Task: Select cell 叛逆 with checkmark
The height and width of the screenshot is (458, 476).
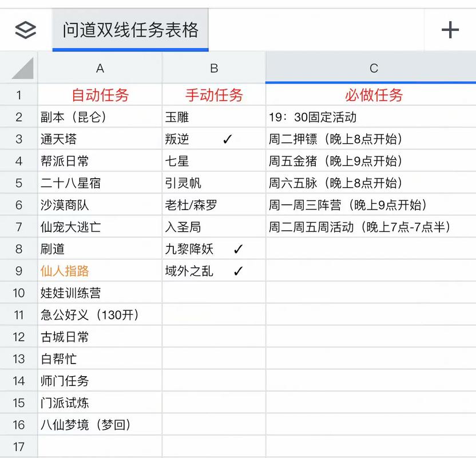Action: pos(214,139)
